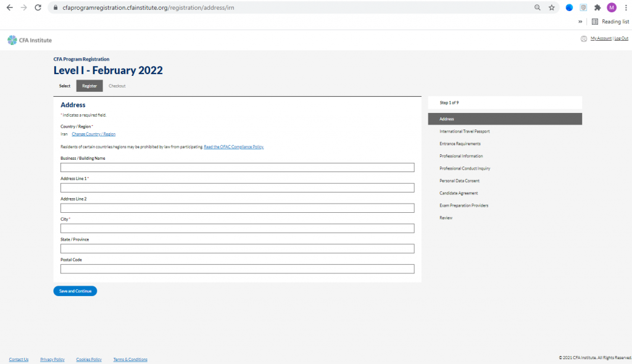The width and height of the screenshot is (632, 364).
Task: Go back to the previous page
Action: [10, 7]
